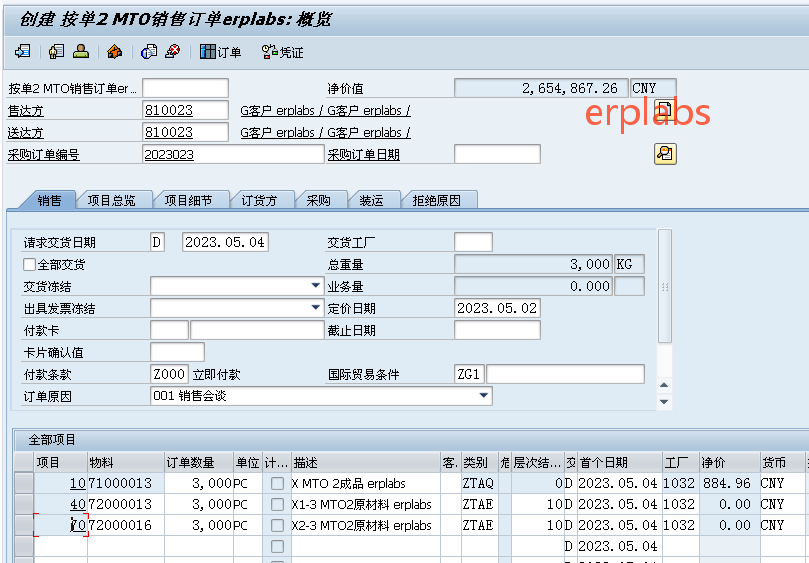Click the document flow icon in toolbar

pyautogui.click(x=23, y=52)
